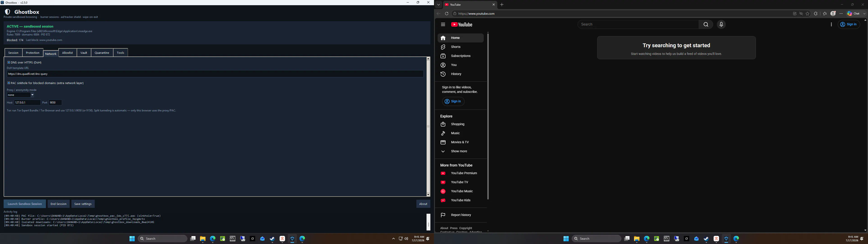This screenshot has width=868, height=244.
Task: Open the Favorites list icon
Action: coord(825,14)
